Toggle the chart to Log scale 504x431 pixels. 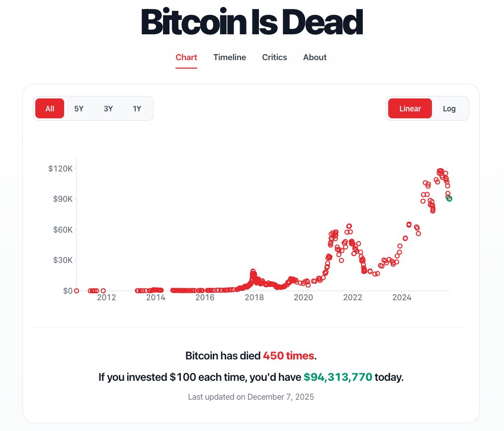click(449, 108)
